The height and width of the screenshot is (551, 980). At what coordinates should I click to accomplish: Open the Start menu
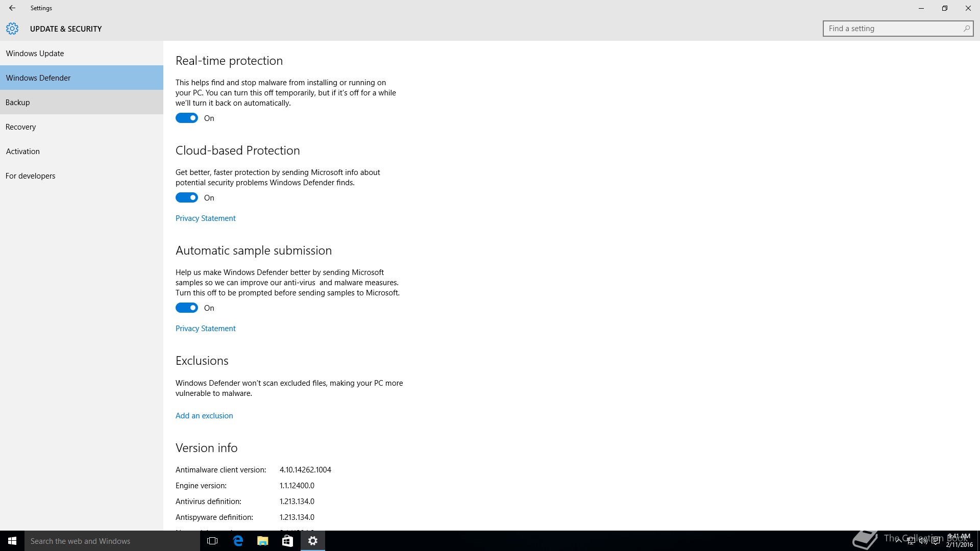tap(12, 541)
